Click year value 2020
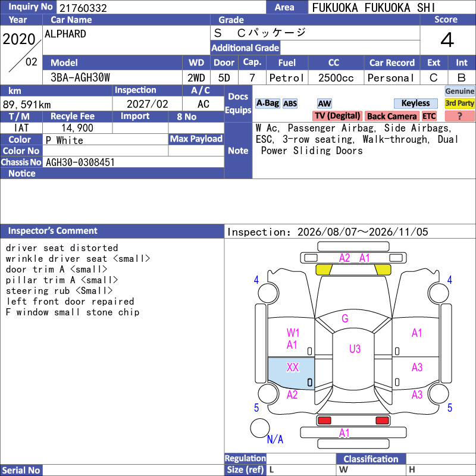The image size is (476, 476). coord(19,39)
